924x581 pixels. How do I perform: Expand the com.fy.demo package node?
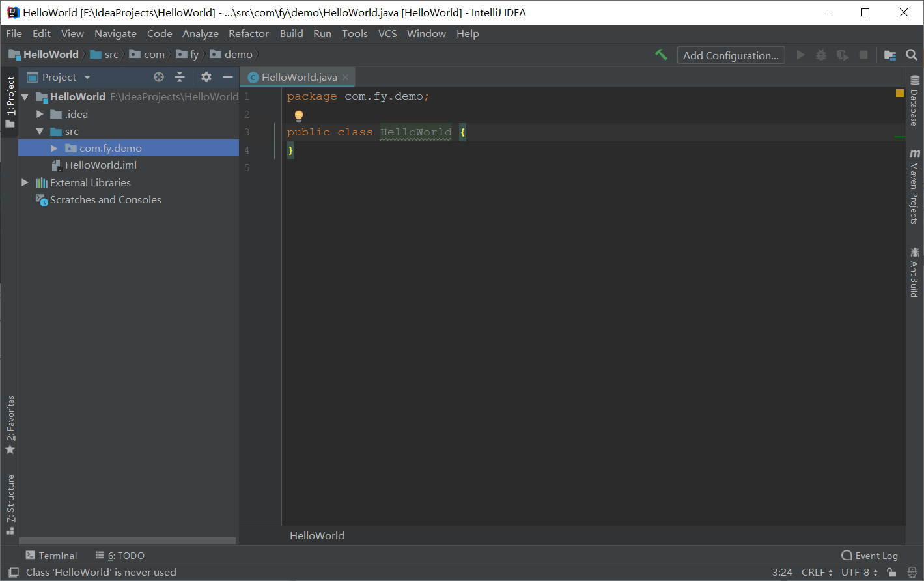click(54, 149)
